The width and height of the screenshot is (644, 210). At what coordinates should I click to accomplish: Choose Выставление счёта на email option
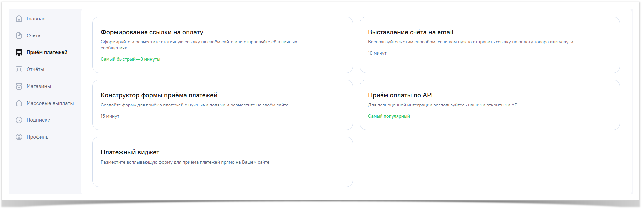pos(490,45)
